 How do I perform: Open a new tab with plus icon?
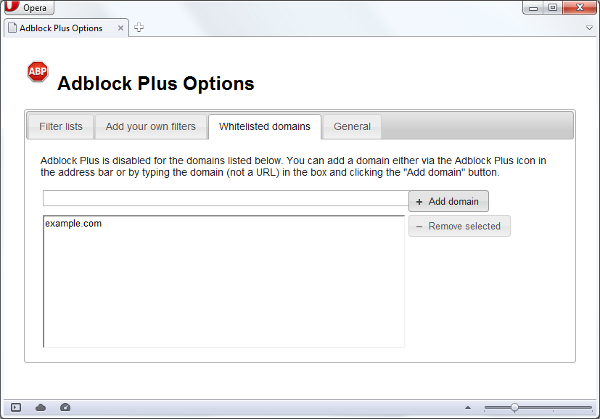pyautogui.click(x=139, y=28)
